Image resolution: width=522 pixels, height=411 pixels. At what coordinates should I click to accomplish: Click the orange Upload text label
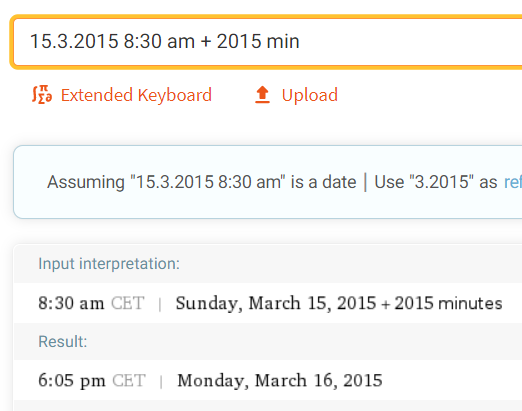click(310, 95)
